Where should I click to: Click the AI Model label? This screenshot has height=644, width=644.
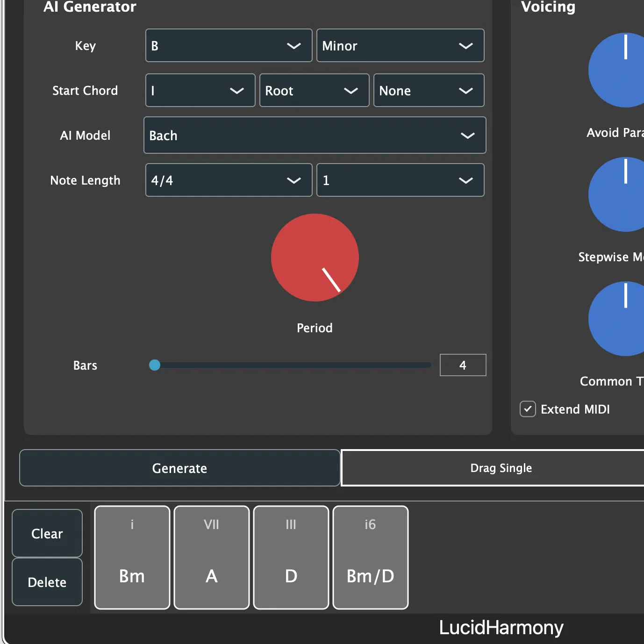[x=85, y=135]
